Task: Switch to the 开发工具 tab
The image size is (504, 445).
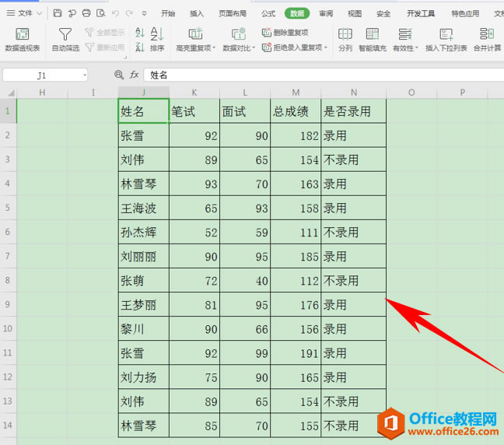Action: coord(421,13)
